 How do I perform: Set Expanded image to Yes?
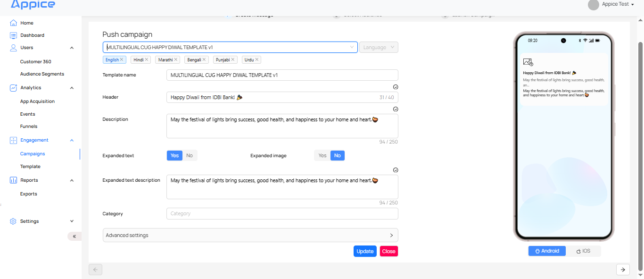322,155
